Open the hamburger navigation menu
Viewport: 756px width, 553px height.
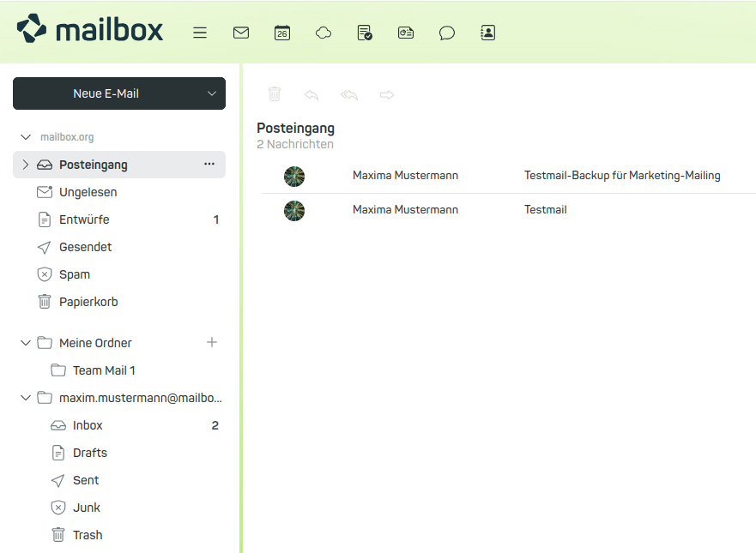[200, 33]
